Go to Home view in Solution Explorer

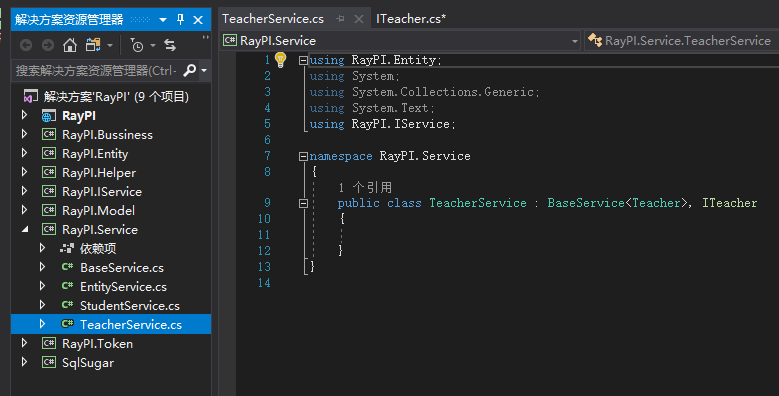pyautogui.click(x=70, y=46)
